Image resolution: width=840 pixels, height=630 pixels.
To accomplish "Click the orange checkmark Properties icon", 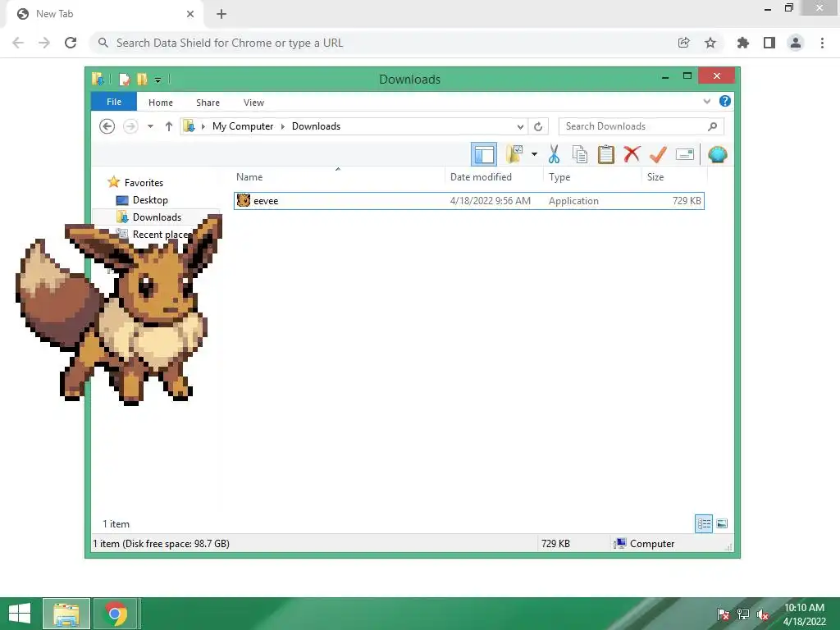I will pos(659,154).
